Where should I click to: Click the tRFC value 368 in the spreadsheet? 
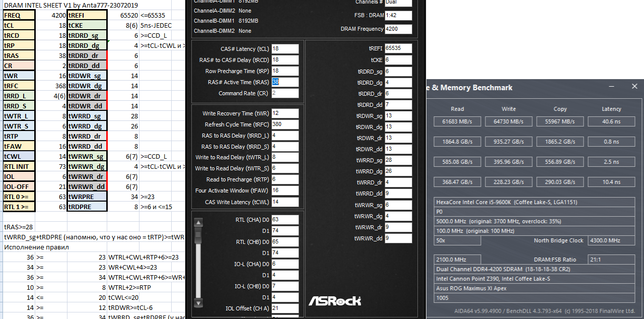(51, 86)
